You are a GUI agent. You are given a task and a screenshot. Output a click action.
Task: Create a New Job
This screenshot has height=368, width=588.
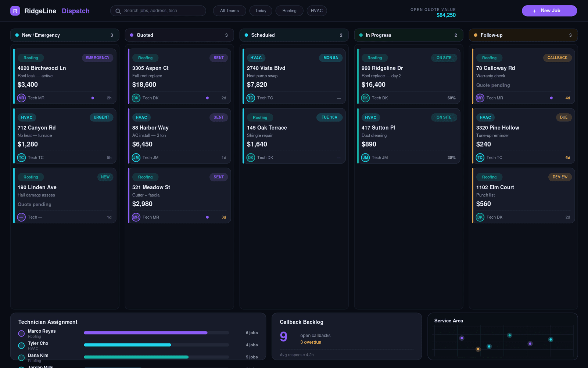coord(549,11)
